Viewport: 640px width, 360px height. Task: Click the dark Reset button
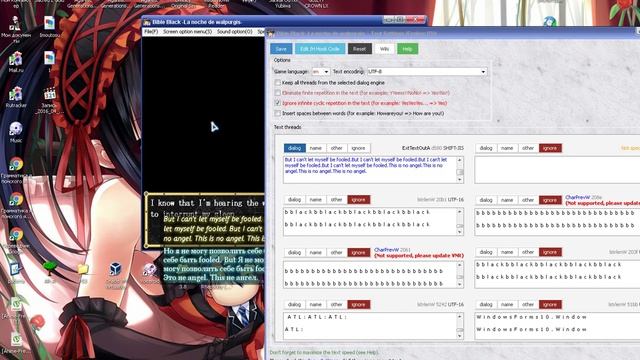click(360, 49)
